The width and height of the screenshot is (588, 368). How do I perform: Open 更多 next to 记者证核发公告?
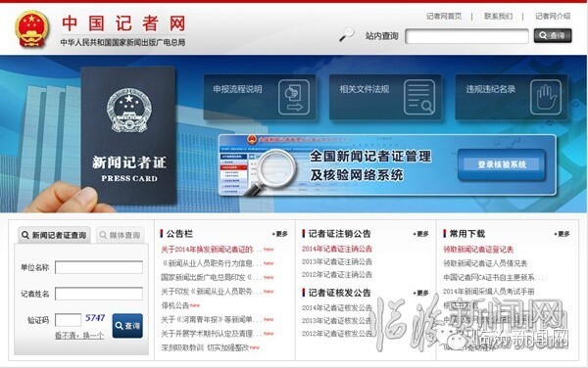tap(421, 293)
